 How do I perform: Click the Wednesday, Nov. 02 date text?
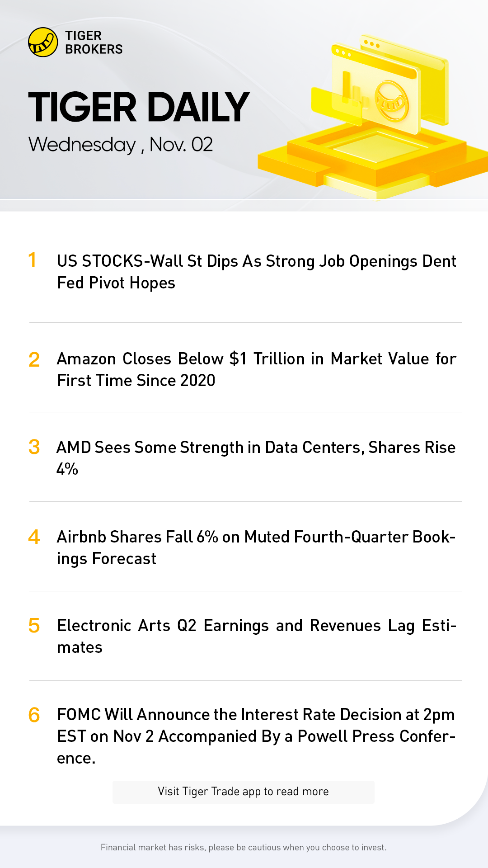[121, 145]
